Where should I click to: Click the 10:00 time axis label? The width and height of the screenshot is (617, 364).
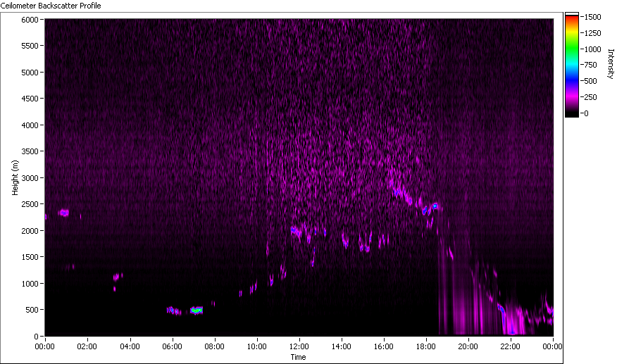(x=256, y=346)
